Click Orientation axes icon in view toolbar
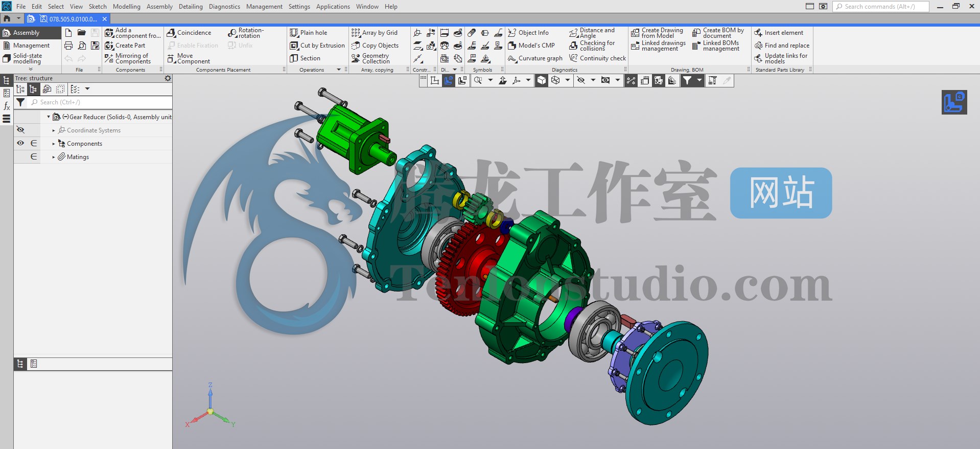The image size is (980, 449). pyautogui.click(x=517, y=80)
